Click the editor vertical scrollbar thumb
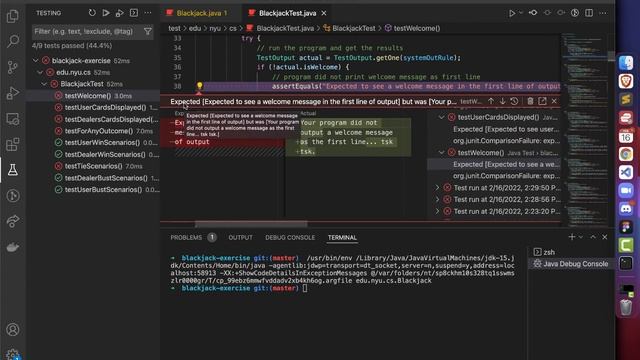640x360 pixels. click(611, 56)
